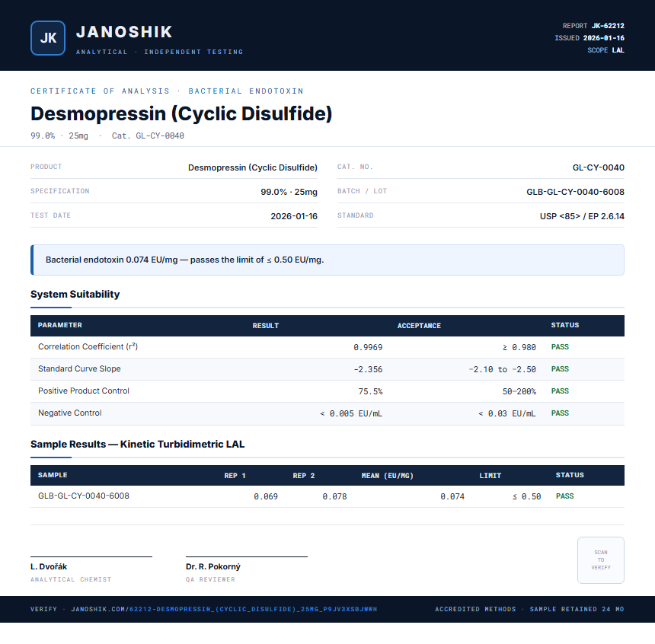The image size is (655, 644).
Task: Click the ANALYTICAL CHEMIST title
Action: point(71,580)
